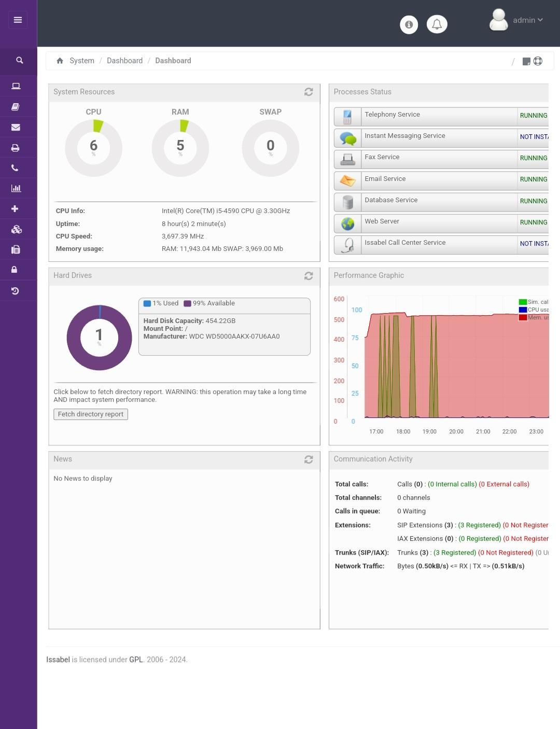
Task: Click the Fax Service icon
Action: pos(347,160)
